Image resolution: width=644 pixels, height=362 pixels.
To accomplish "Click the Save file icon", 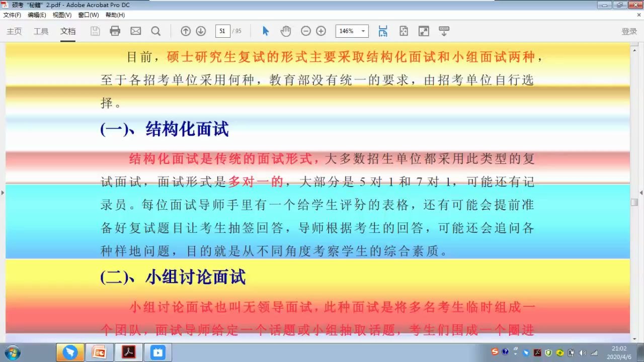I will pyautogui.click(x=95, y=31).
